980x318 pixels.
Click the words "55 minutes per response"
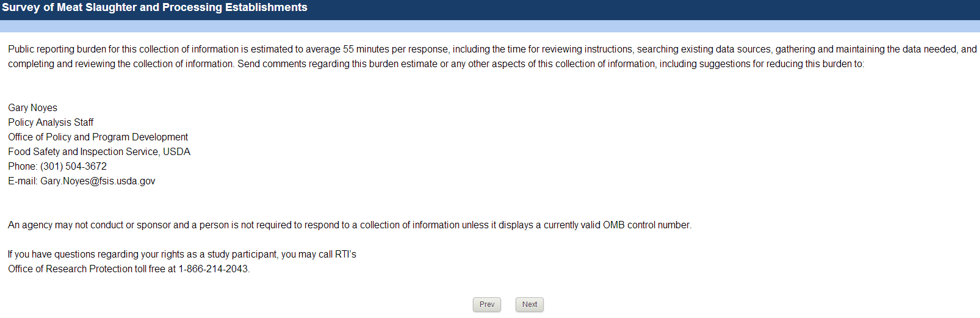click(396, 49)
